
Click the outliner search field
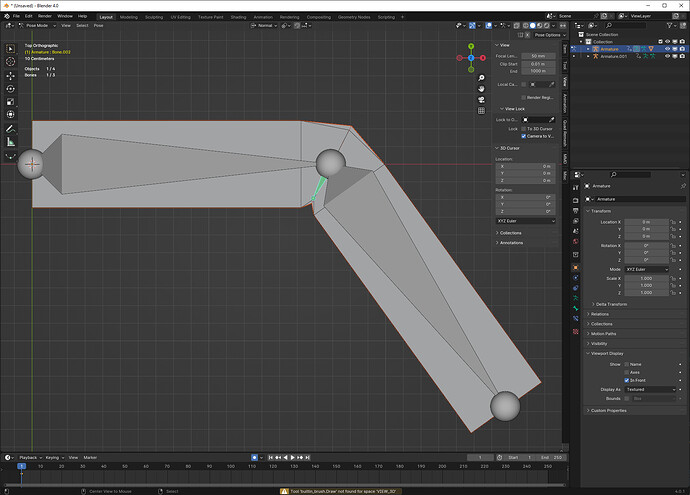pyautogui.click(x=625, y=26)
